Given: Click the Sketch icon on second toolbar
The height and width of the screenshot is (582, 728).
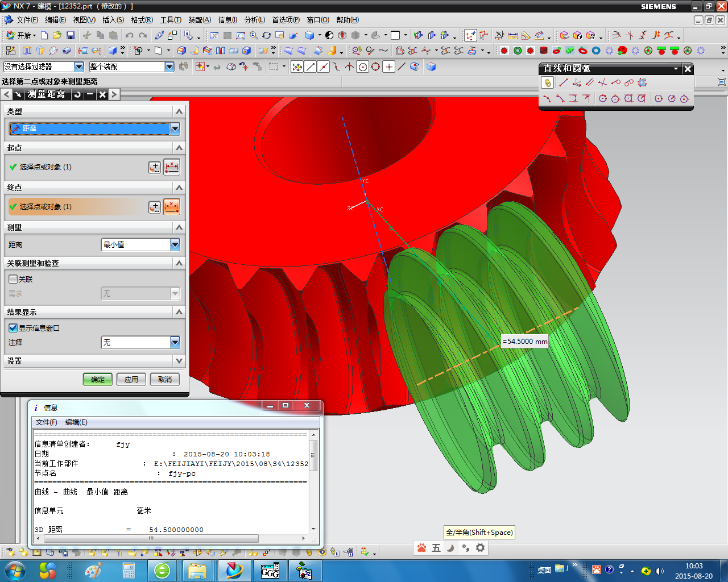Looking at the screenshot, I should (11, 51).
